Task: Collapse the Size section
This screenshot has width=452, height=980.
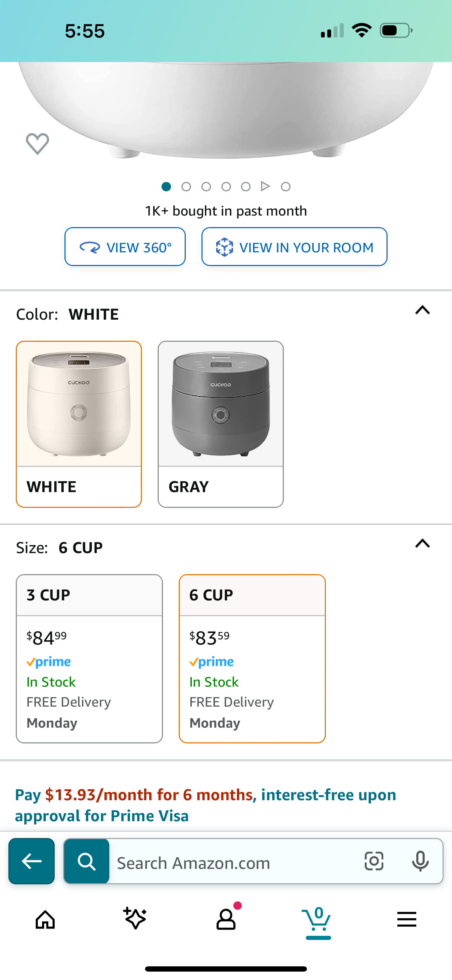Action: pyautogui.click(x=422, y=544)
